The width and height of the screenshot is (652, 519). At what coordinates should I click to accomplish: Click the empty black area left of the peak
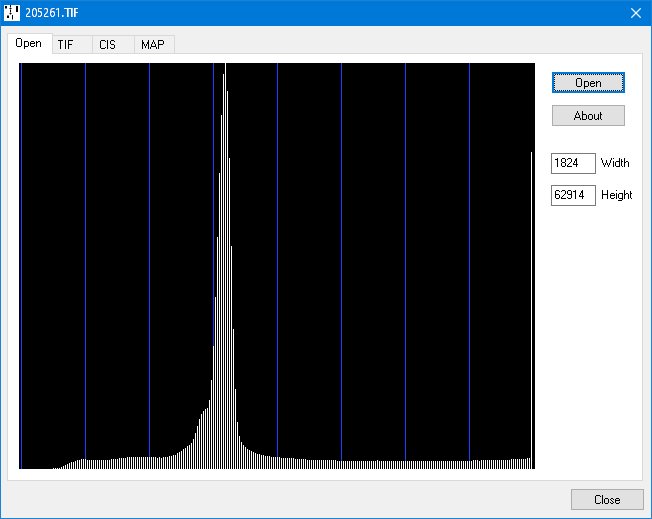tap(117, 250)
